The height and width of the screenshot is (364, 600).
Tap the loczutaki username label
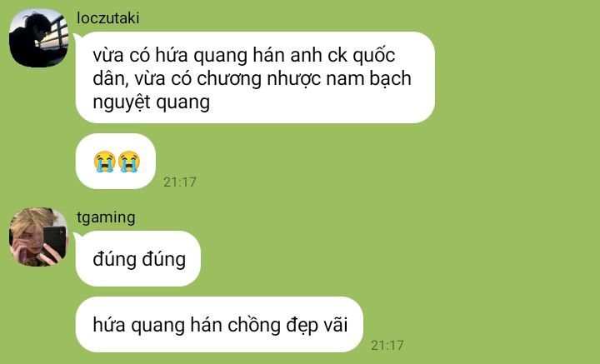coord(107,18)
